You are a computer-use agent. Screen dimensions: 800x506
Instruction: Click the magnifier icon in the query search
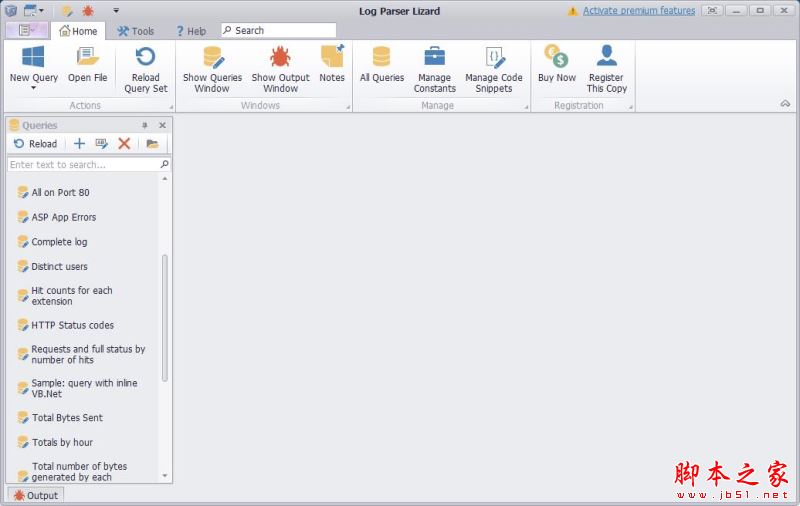point(164,164)
